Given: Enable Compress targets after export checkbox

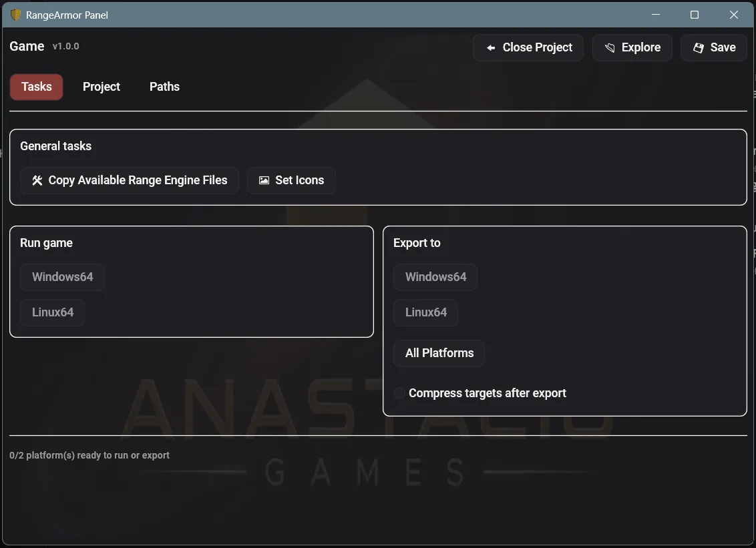Looking at the screenshot, I should pyautogui.click(x=399, y=393).
